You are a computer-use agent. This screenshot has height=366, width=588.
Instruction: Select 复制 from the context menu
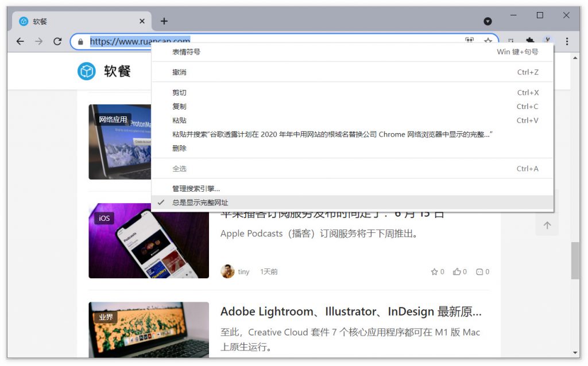179,107
